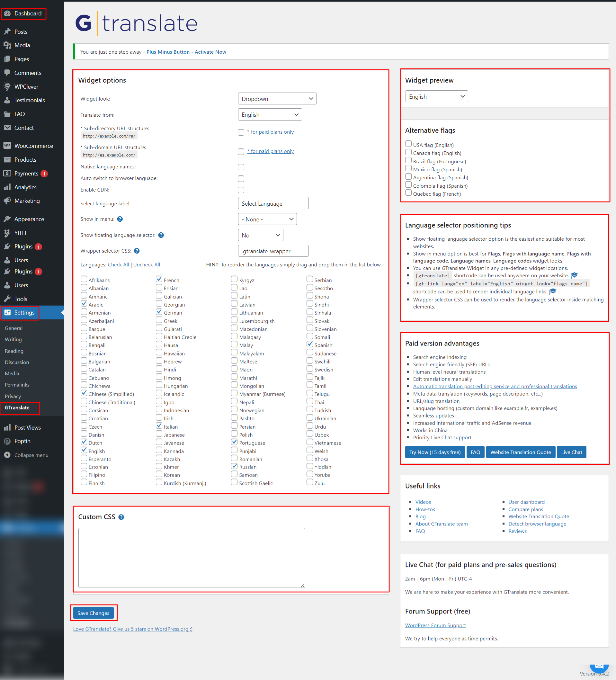This screenshot has width=616, height=680.
Task: Open Widget preview English dropdown
Action: [436, 96]
